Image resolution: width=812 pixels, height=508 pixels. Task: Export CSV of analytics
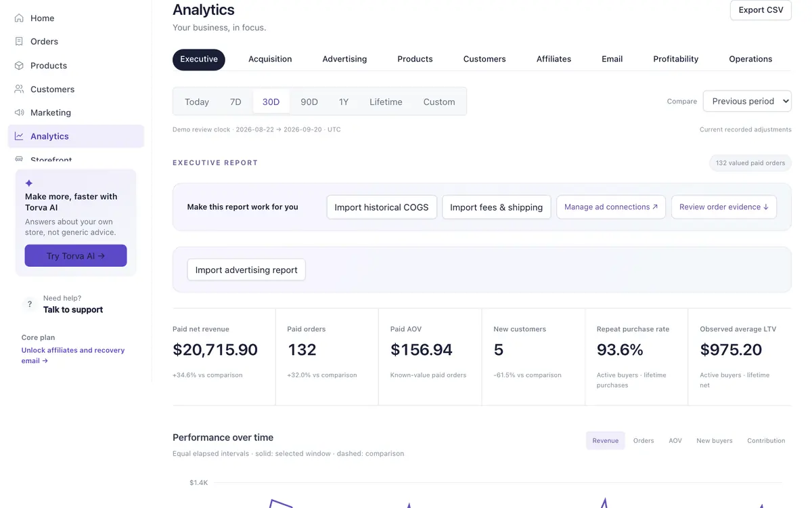(761, 10)
